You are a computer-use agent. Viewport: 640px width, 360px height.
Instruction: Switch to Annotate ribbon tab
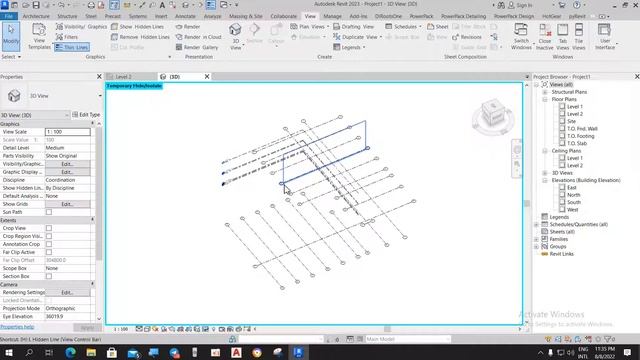(x=185, y=16)
